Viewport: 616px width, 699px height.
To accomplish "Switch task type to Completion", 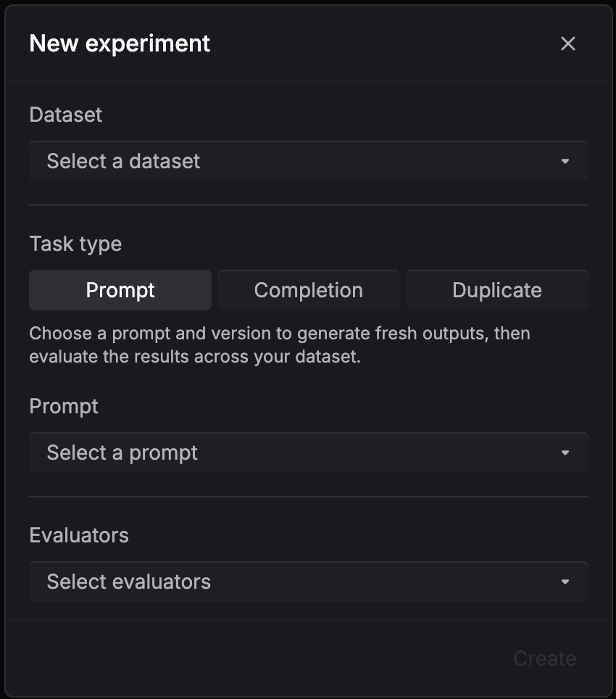I will 309,290.
